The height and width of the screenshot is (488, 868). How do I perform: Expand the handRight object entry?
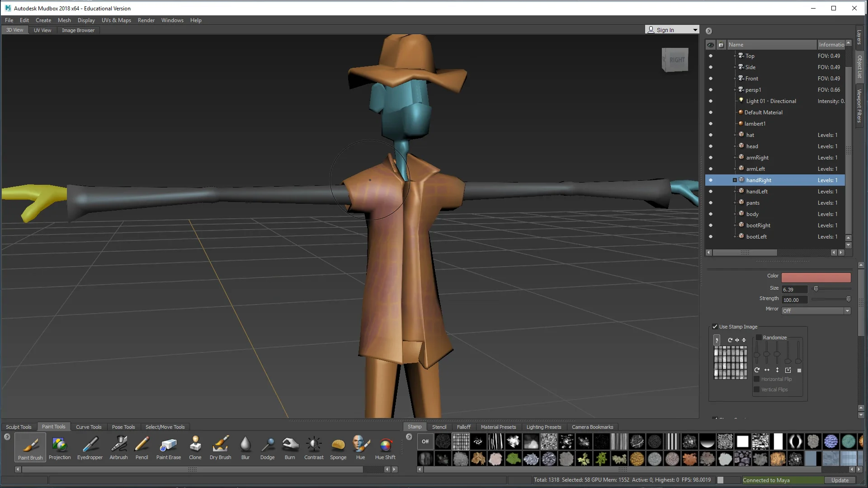pyautogui.click(x=735, y=180)
